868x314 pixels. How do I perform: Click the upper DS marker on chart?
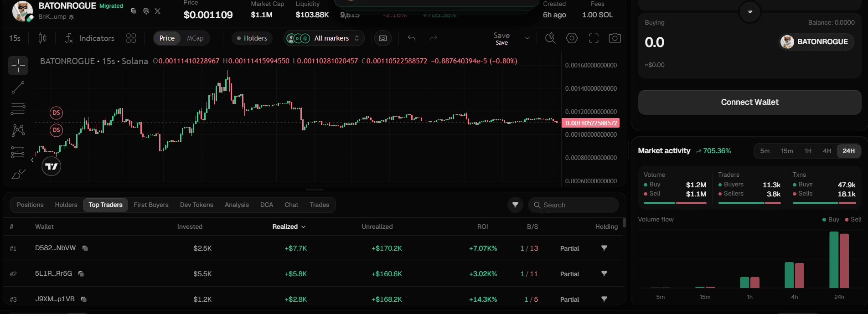tap(56, 113)
